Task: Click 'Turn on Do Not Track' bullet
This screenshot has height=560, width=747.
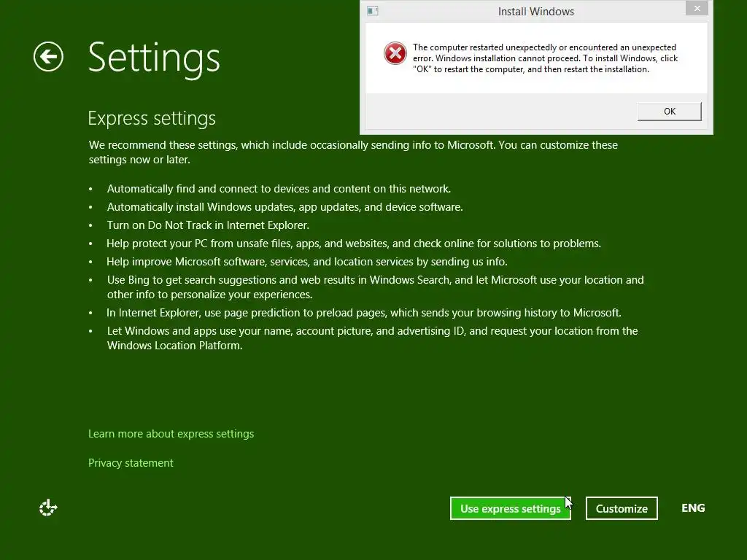Action: point(208,225)
